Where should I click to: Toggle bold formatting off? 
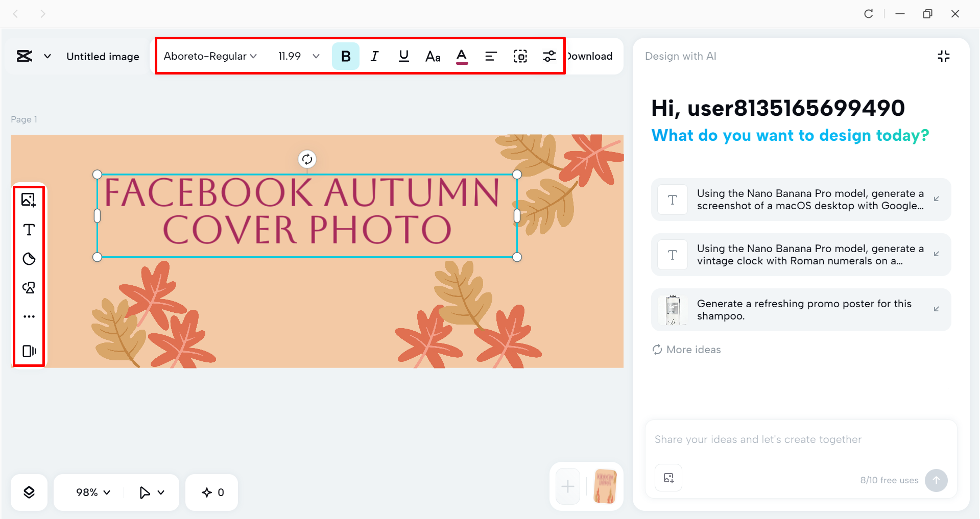click(345, 56)
